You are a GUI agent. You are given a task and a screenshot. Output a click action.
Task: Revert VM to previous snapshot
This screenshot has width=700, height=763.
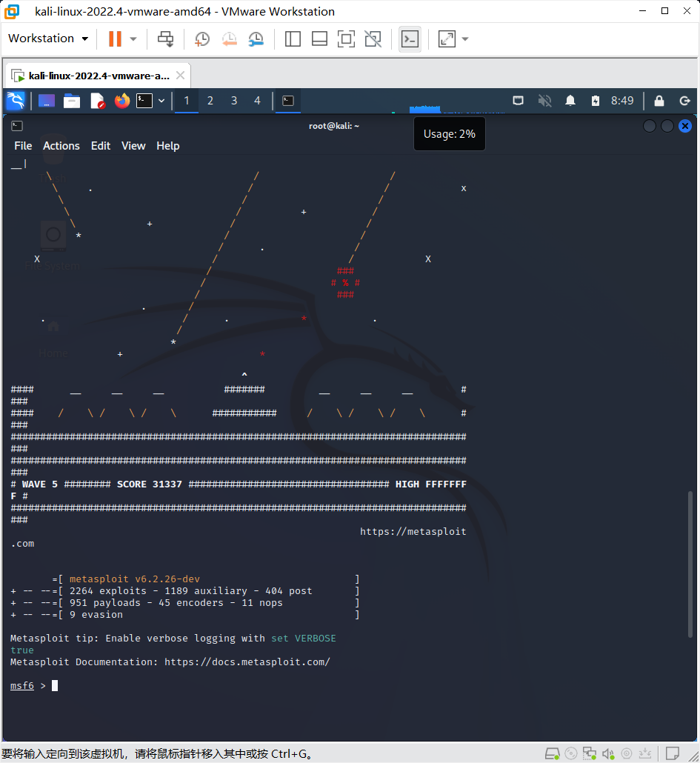click(229, 39)
